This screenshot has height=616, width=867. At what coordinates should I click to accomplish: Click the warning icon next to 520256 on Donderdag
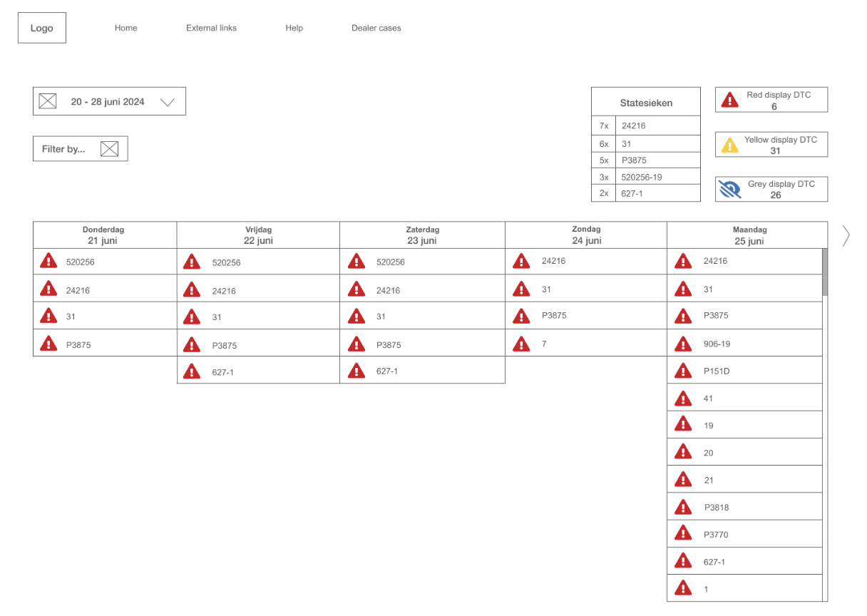(x=48, y=261)
